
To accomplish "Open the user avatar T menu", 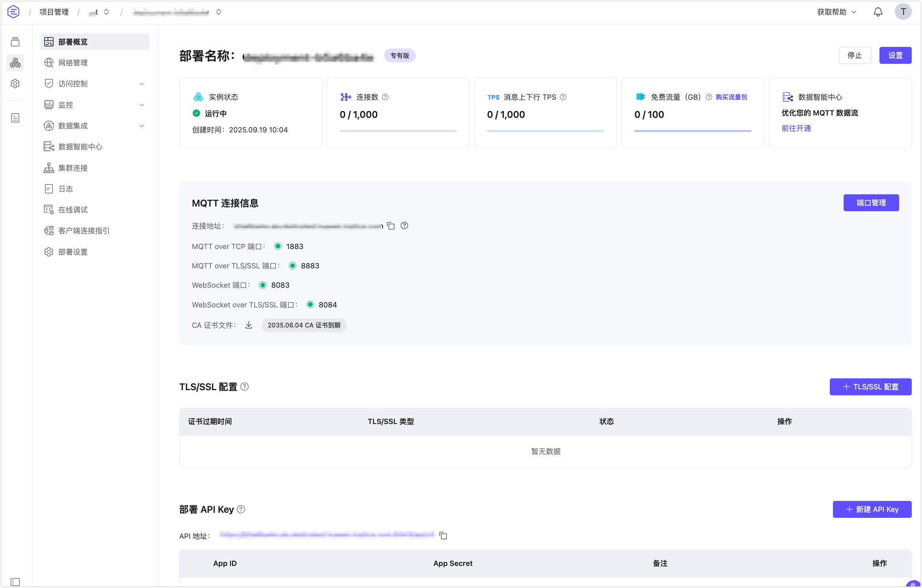I will pyautogui.click(x=903, y=12).
